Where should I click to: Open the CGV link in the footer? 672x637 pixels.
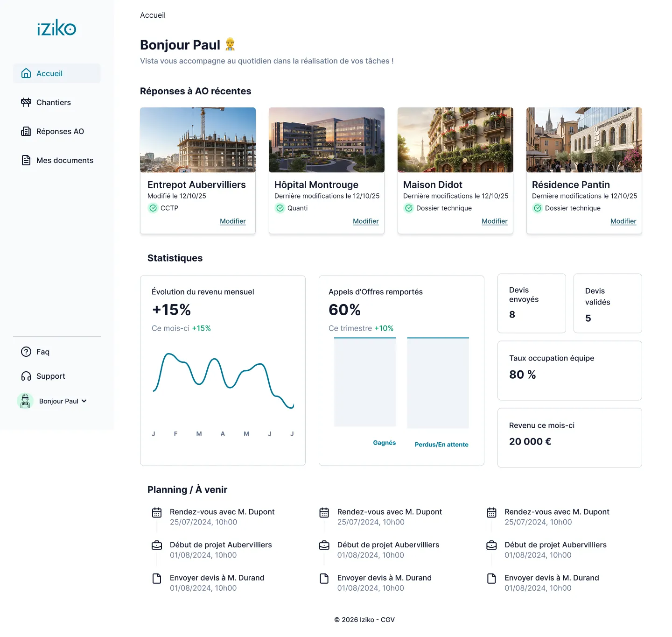pos(388,620)
